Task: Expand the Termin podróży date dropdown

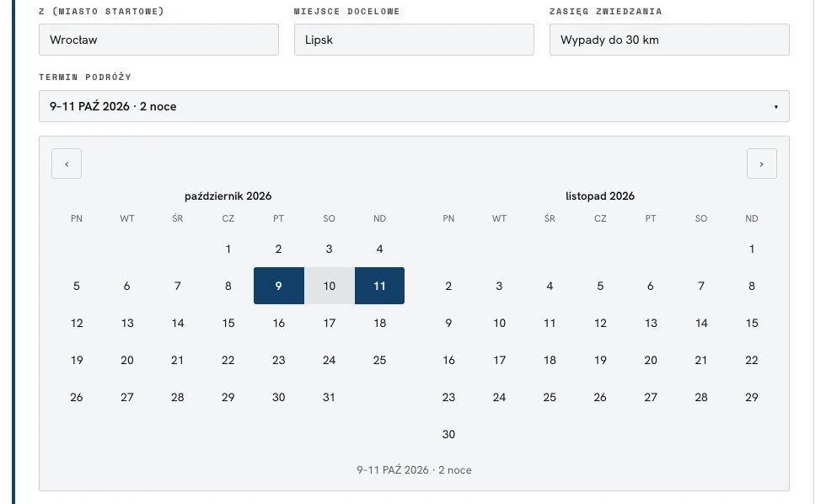Action: click(414, 106)
